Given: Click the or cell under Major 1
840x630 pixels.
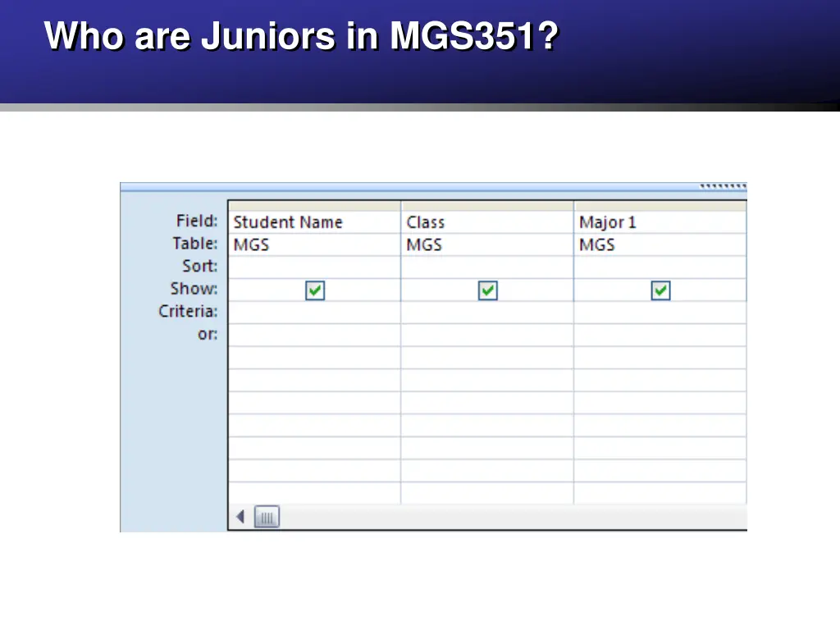Looking at the screenshot, I should (x=660, y=335).
